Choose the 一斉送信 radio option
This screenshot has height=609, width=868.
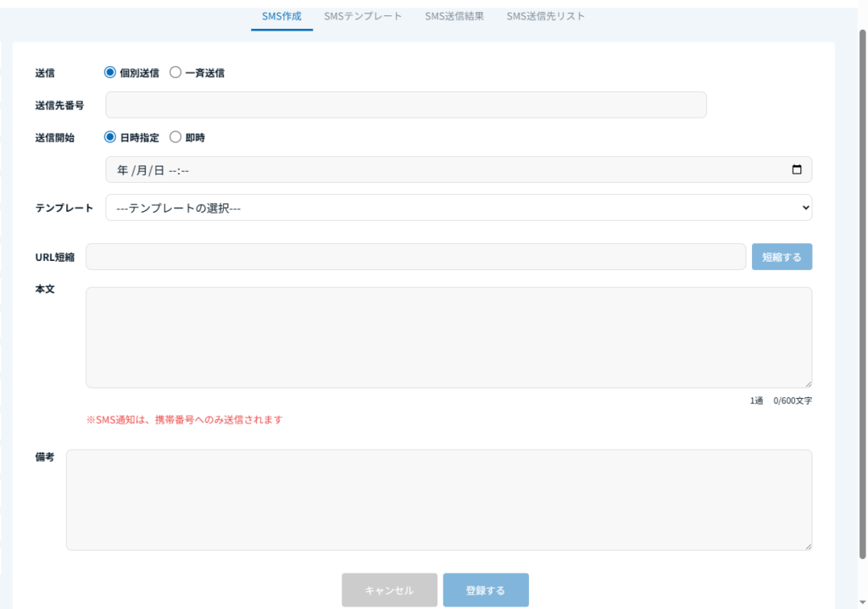point(175,73)
